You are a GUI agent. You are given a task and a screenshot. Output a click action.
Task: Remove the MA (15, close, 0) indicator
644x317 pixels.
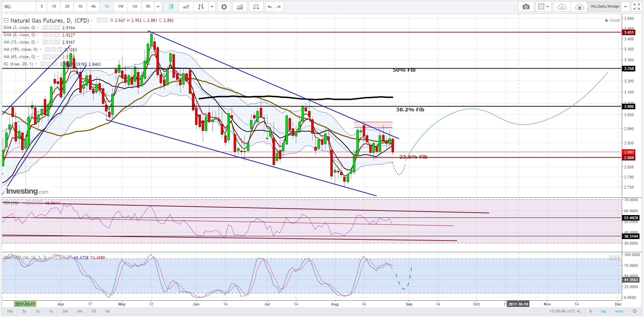tap(57, 42)
